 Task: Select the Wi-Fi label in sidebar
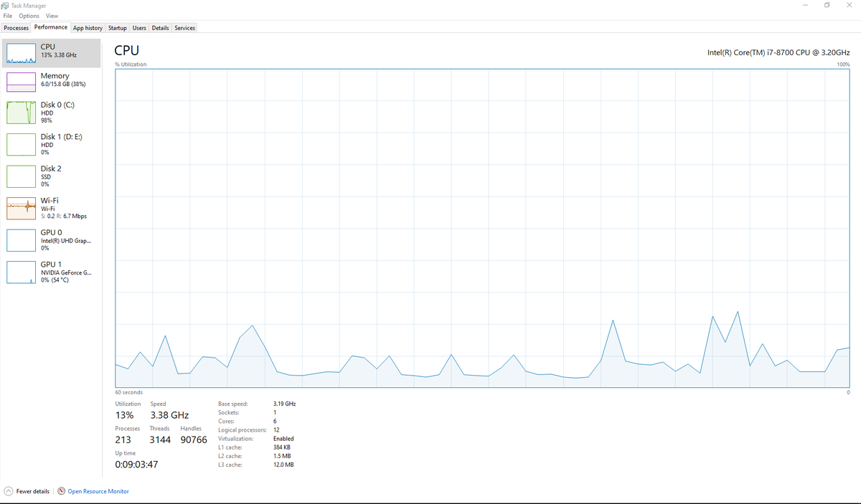50,200
